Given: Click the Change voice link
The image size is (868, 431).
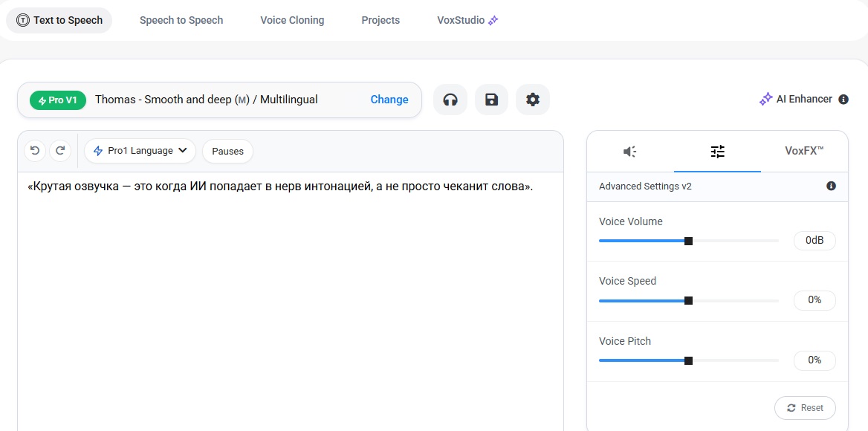Looking at the screenshot, I should tap(389, 100).
